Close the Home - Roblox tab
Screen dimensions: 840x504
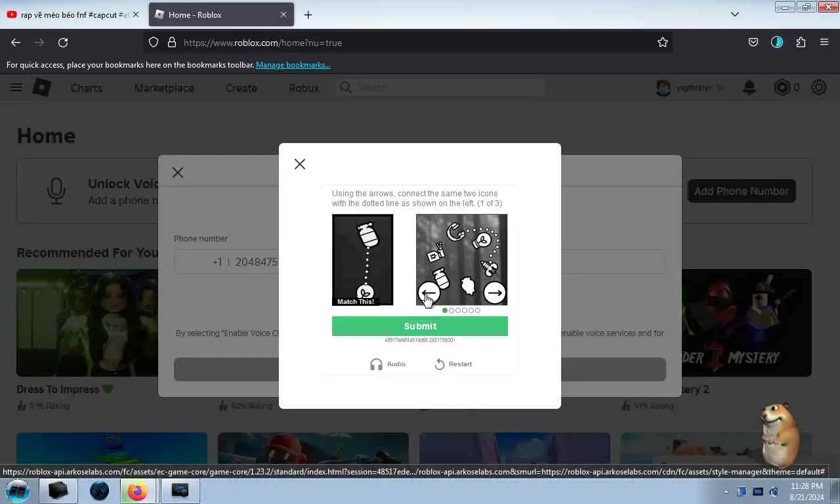click(x=283, y=14)
